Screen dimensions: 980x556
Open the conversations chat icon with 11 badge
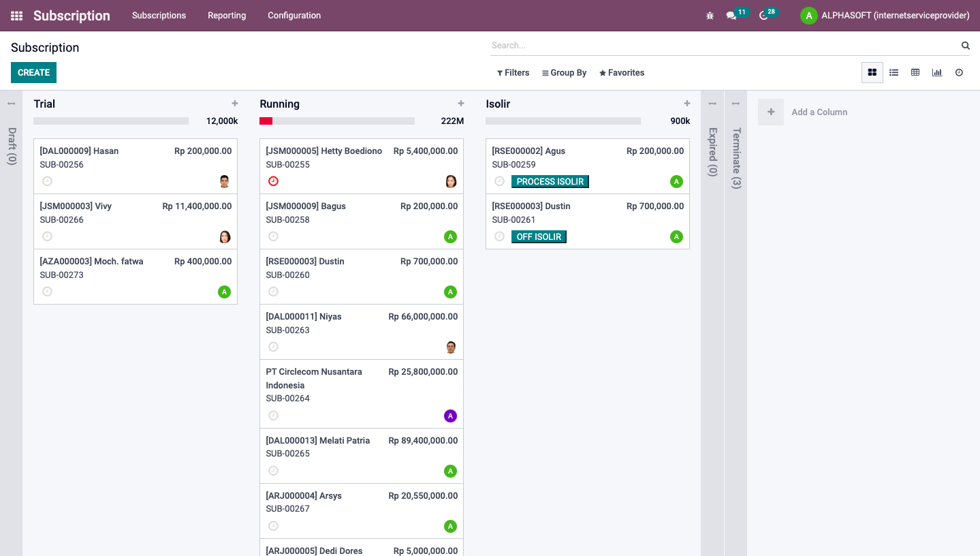point(731,16)
